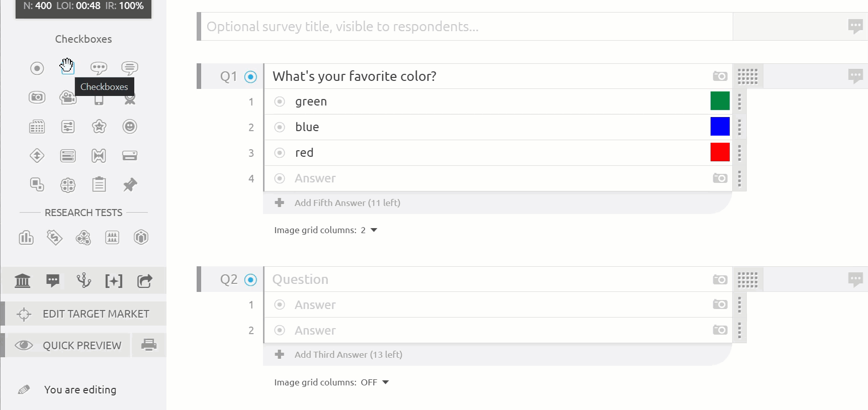Viewport: 868px width, 410px height.
Task: Choose the smiley face question type icon
Action: point(130,127)
